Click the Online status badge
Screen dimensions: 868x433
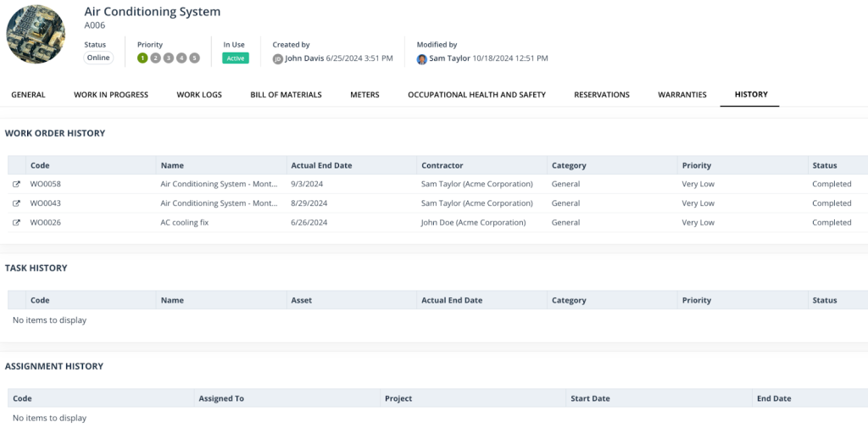pos(98,58)
